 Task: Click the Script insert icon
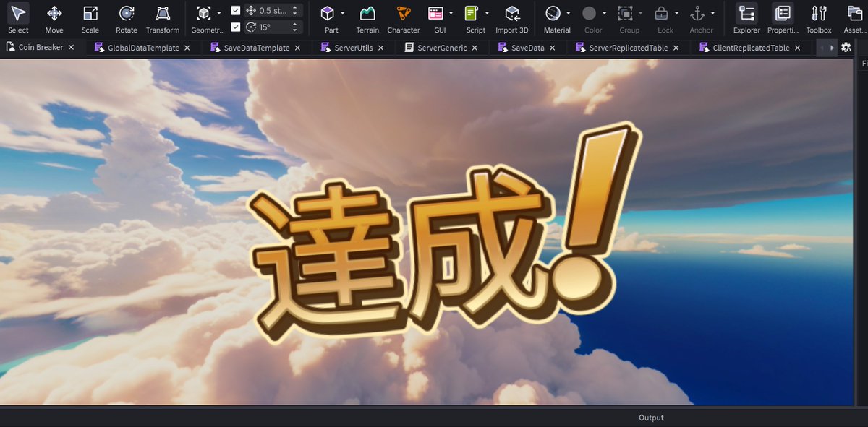coord(472,13)
